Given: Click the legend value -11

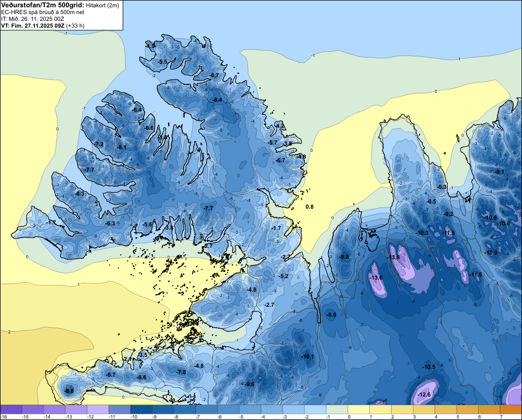Looking at the screenshot, I should click(x=112, y=417).
